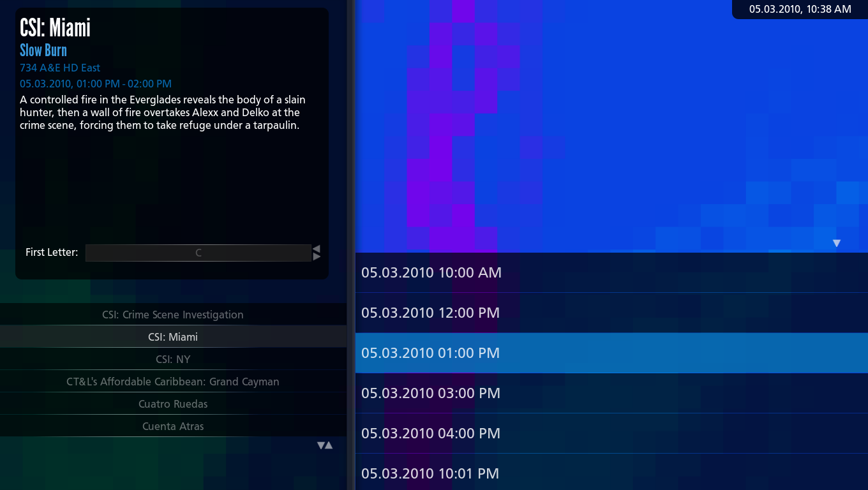Open the highlighted 01:00 PM airing

click(611, 353)
